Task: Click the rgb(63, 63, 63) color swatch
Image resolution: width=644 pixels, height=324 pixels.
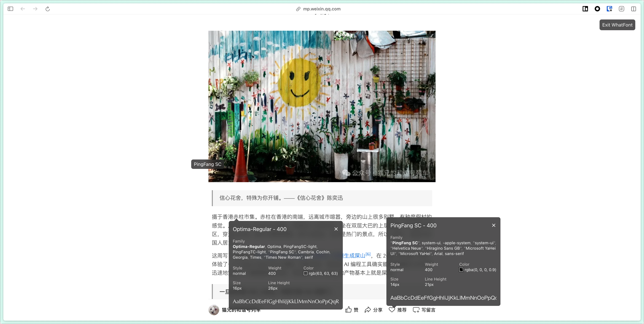Action: [305, 273]
